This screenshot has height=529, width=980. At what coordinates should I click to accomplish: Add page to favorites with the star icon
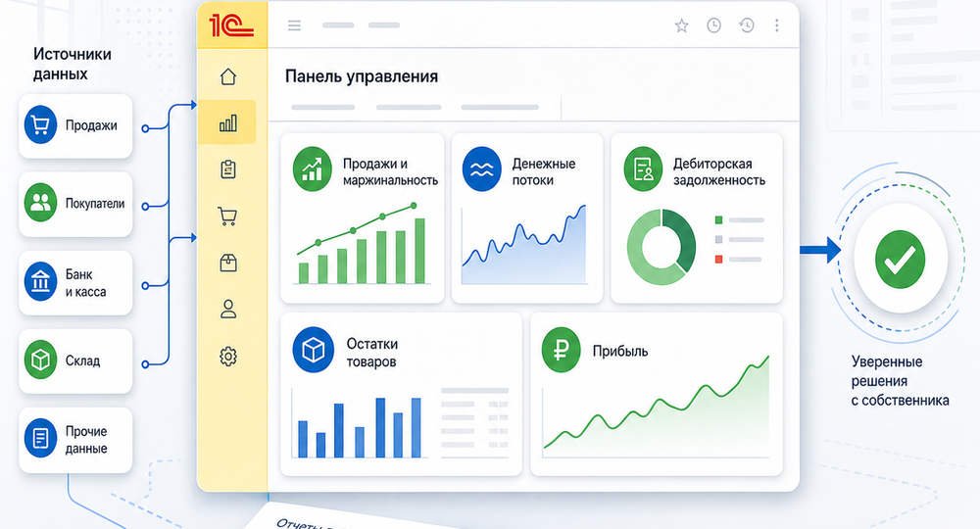pos(681,25)
